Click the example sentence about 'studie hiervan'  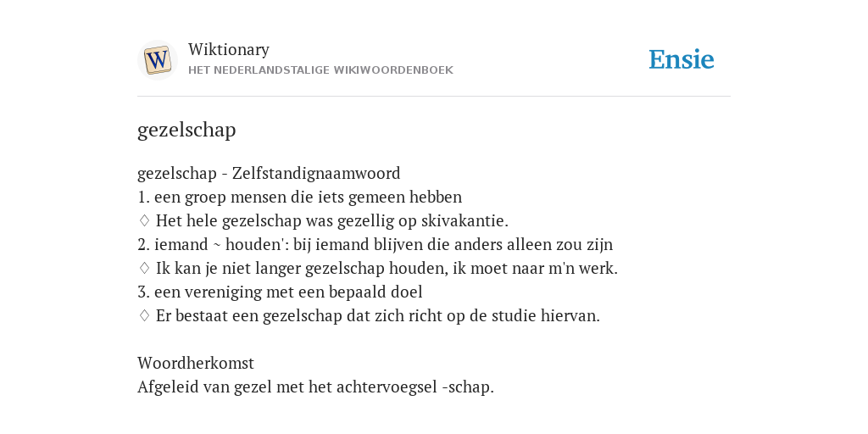[378, 316]
